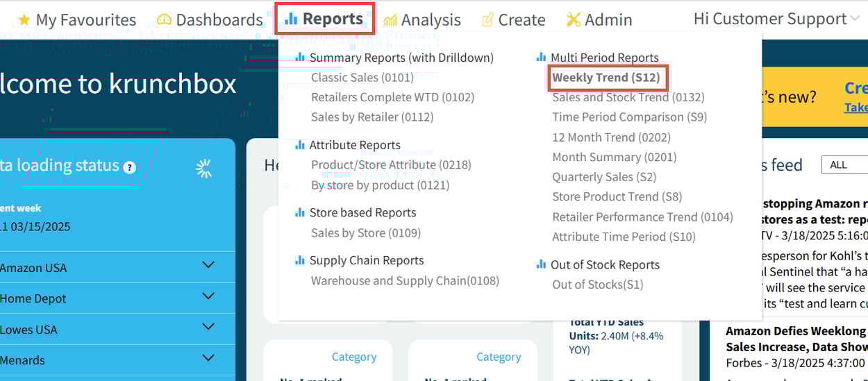Open the news feed ALL filter dropdown
This screenshot has width=868, height=381.
844,165
